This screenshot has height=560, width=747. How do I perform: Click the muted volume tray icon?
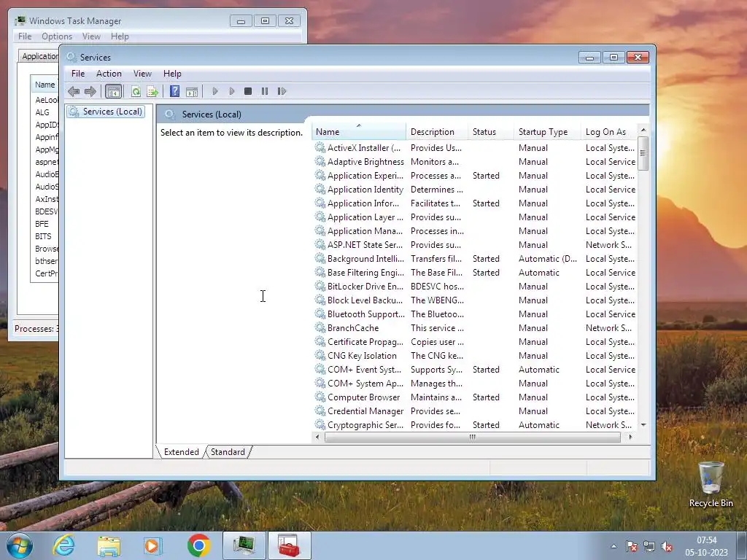tap(667, 547)
